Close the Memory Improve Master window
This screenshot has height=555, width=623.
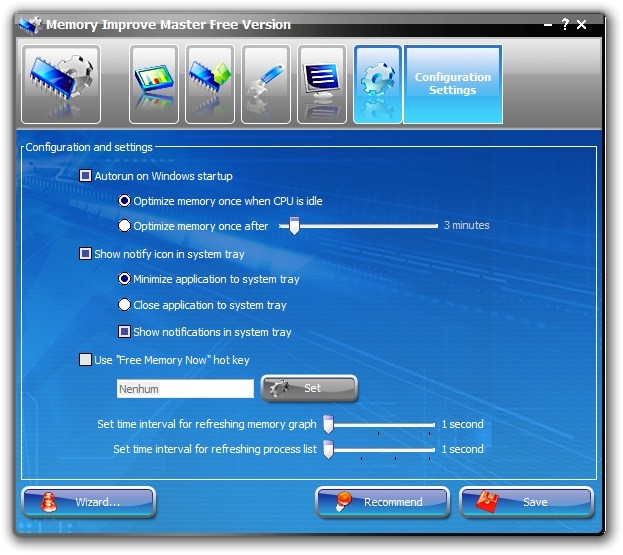coord(582,25)
